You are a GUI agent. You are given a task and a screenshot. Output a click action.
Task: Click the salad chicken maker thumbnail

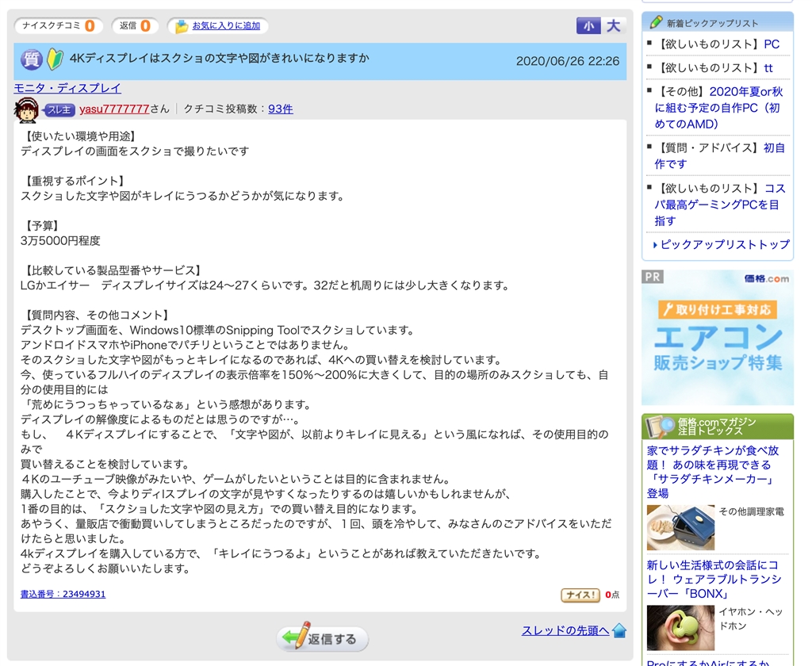[x=680, y=527]
